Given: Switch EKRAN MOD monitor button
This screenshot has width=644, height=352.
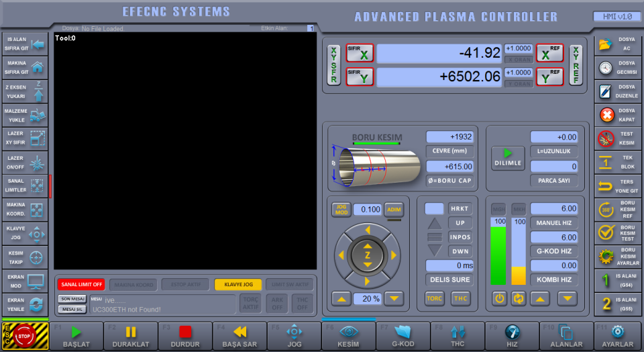Looking at the screenshot, I should (25, 281).
